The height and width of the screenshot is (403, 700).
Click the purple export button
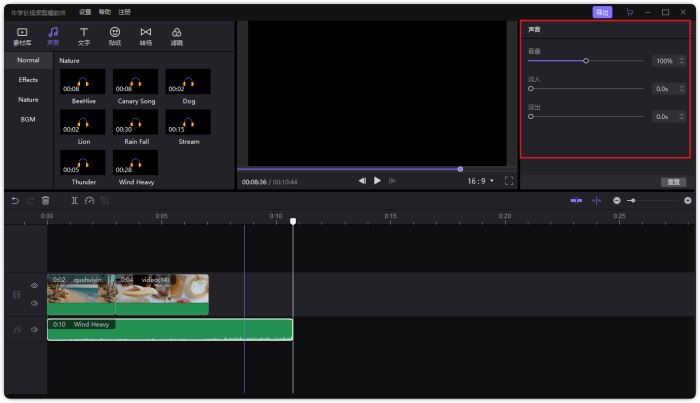(602, 12)
